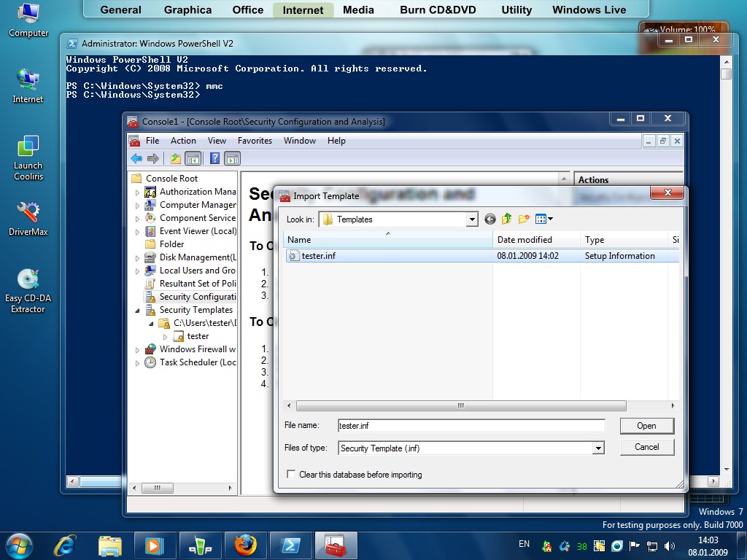This screenshot has width=747, height=560.
Task: Open the Look in folder dropdown
Action: 472,219
